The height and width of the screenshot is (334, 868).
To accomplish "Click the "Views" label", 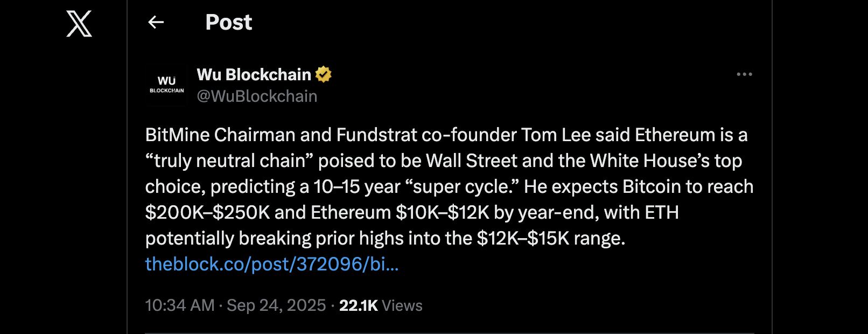I will pos(402,305).
